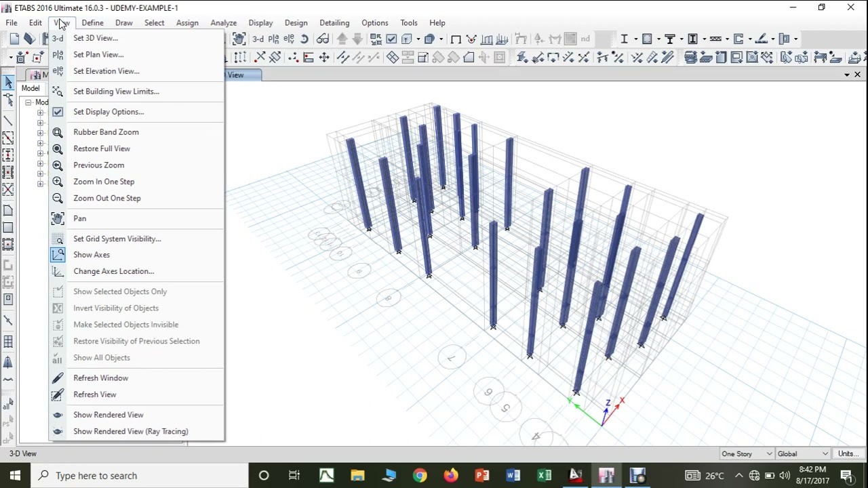Click the 3-d view toolbar icon
The width and height of the screenshot is (868, 488).
point(258,39)
